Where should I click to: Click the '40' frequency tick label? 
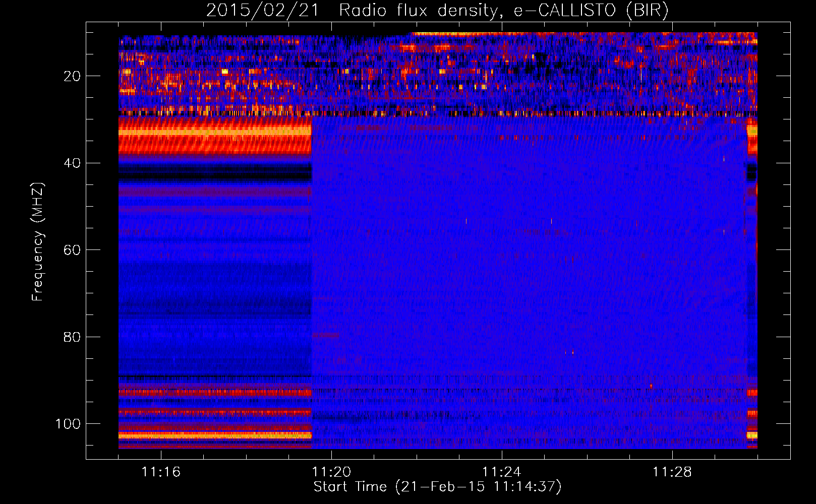click(x=73, y=163)
